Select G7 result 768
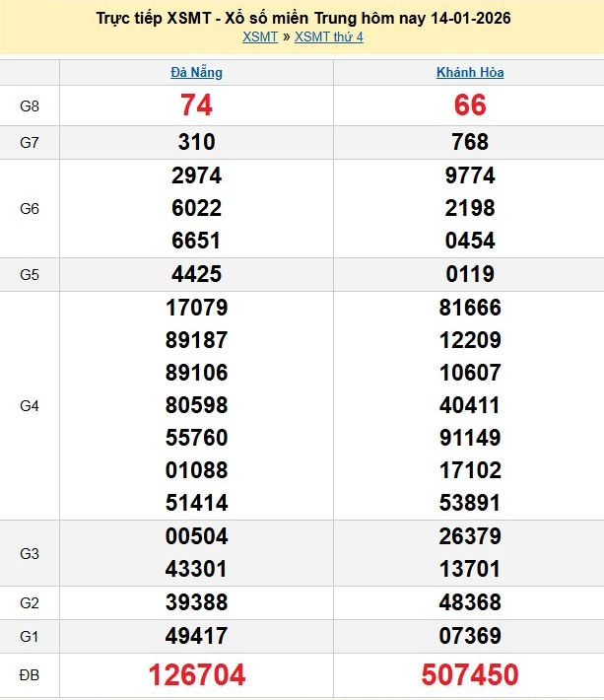Screen dimensions: 604x700 coord(470,142)
